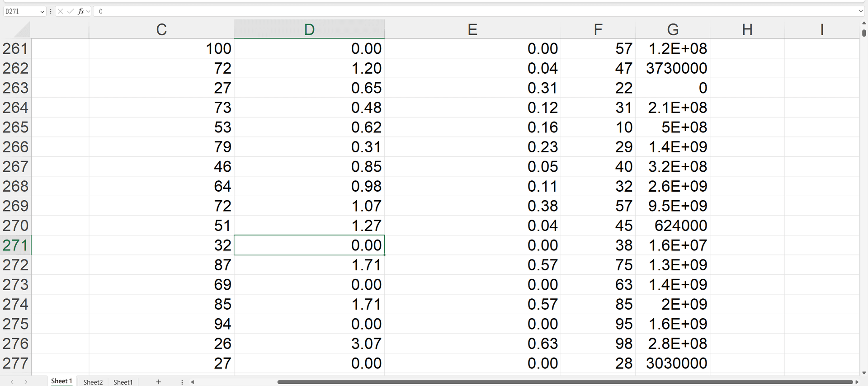Click into the formula bar input field

click(x=452, y=11)
